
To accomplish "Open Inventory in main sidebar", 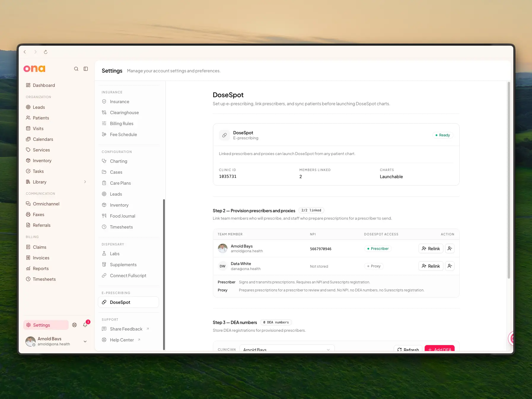I will pos(56,161).
